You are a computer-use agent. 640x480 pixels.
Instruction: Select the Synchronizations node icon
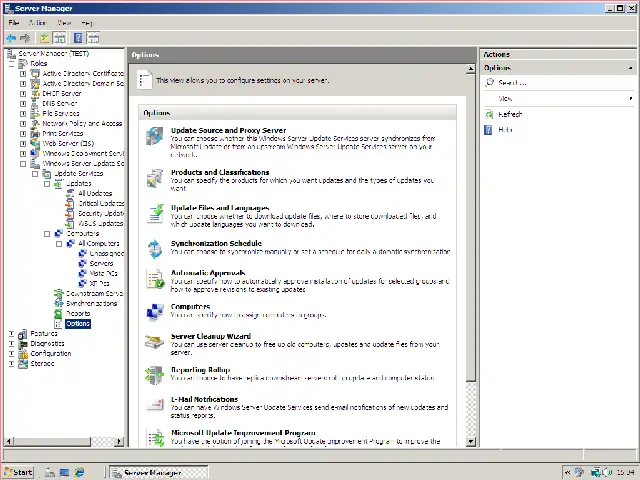pyautogui.click(x=59, y=304)
